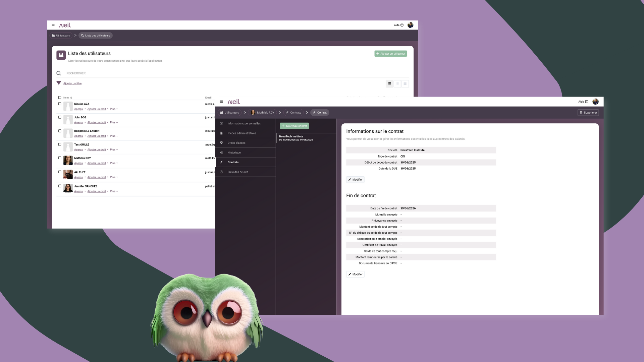Click the Nouveau contrat button
Screen dimensions: 644x362
tap(294, 126)
